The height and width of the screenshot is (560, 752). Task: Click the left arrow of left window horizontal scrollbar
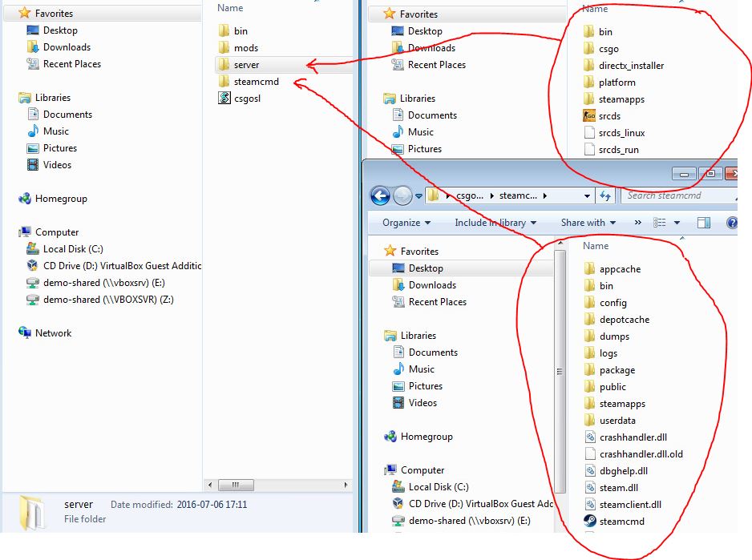click(210, 485)
